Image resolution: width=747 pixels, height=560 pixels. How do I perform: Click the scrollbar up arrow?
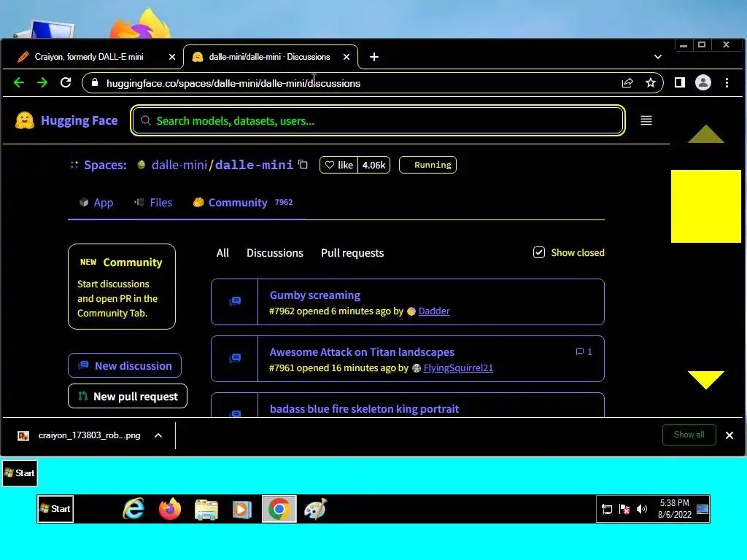point(706,134)
